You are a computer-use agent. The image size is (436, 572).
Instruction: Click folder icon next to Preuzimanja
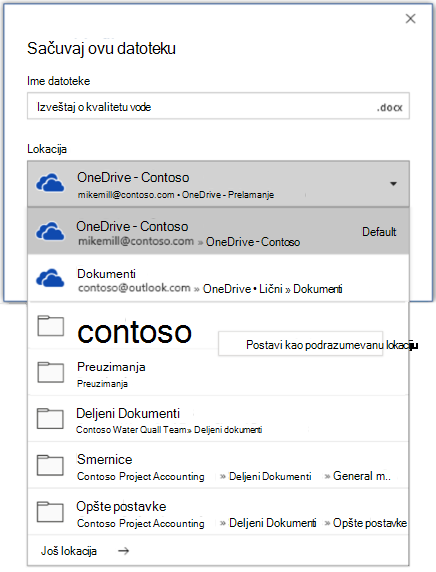point(50,372)
